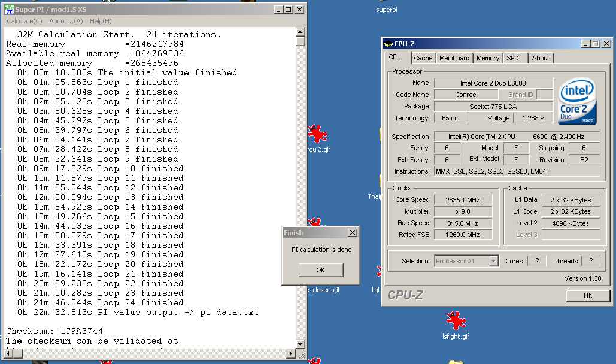Screen dimensions: 616x364
Task: Click the Revision value B2
Action: point(584,160)
